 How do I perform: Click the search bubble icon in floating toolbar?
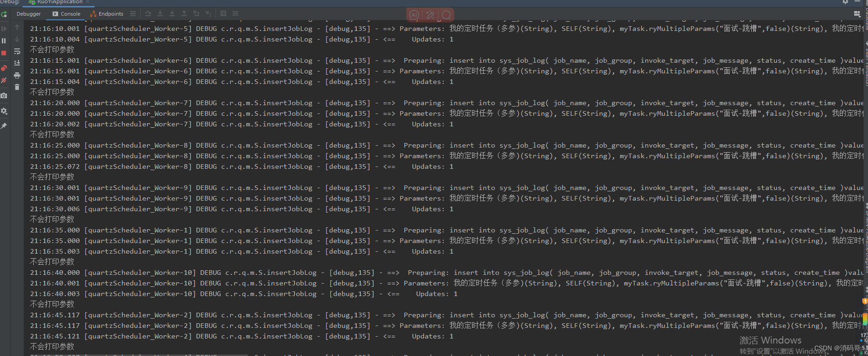click(x=446, y=15)
